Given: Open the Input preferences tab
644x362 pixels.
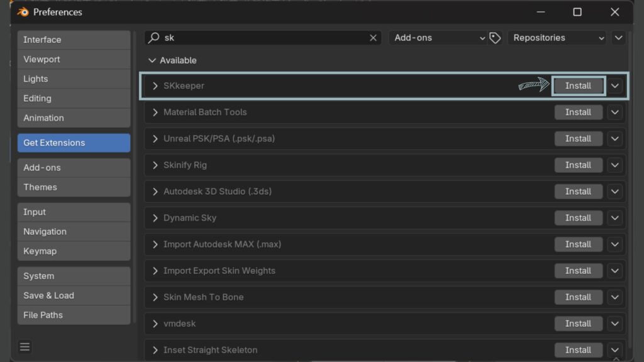Looking at the screenshot, I should pyautogui.click(x=74, y=212).
